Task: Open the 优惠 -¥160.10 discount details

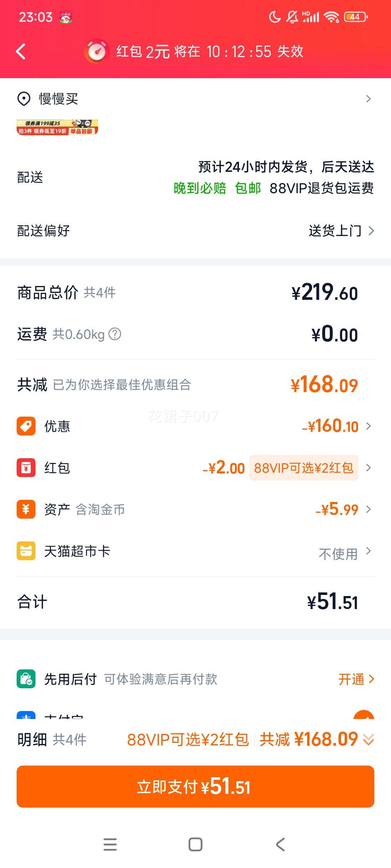Action: (337, 426)
